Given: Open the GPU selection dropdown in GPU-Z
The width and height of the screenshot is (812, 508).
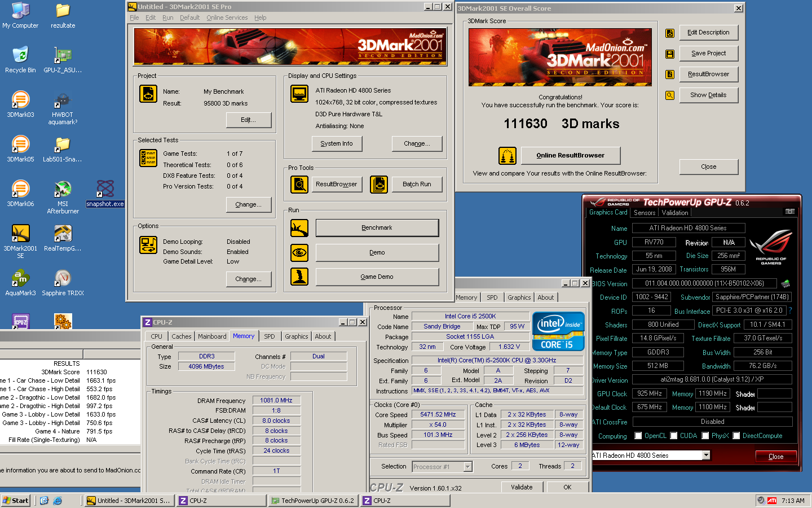Looking at the screenshot, I should pyautogui.click(x=706, y=455).
